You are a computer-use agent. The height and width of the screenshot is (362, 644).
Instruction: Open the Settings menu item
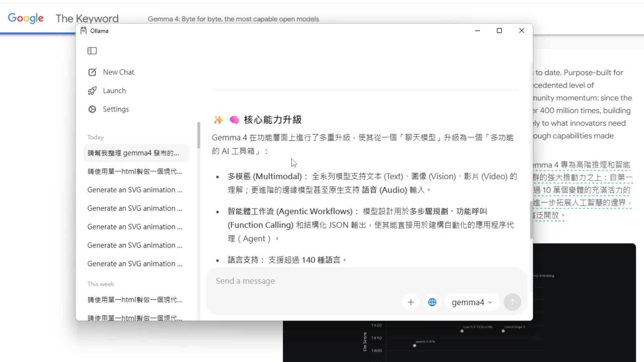tap(116, 109)
